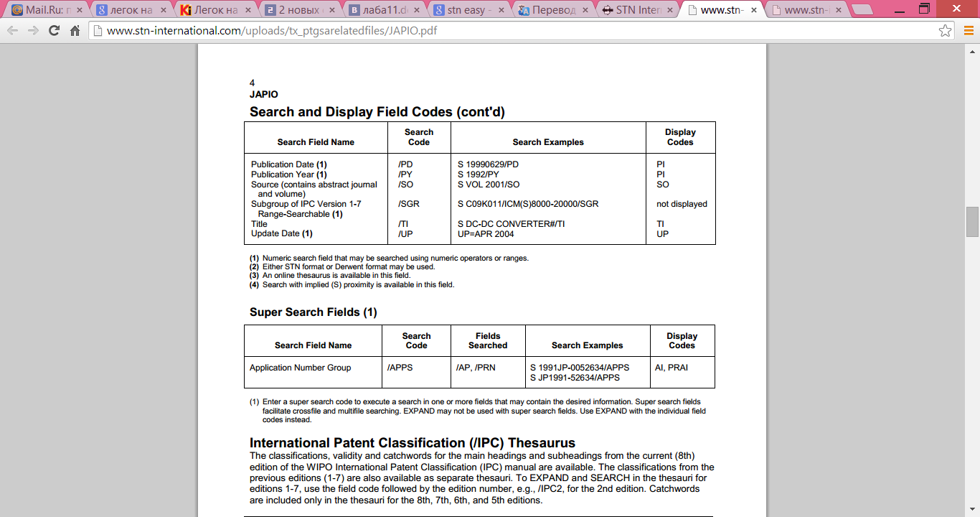Viewport: 980px width, 517px height.
Task: Click the '/APPS' search code cell
Action: (x=400, y=368)
